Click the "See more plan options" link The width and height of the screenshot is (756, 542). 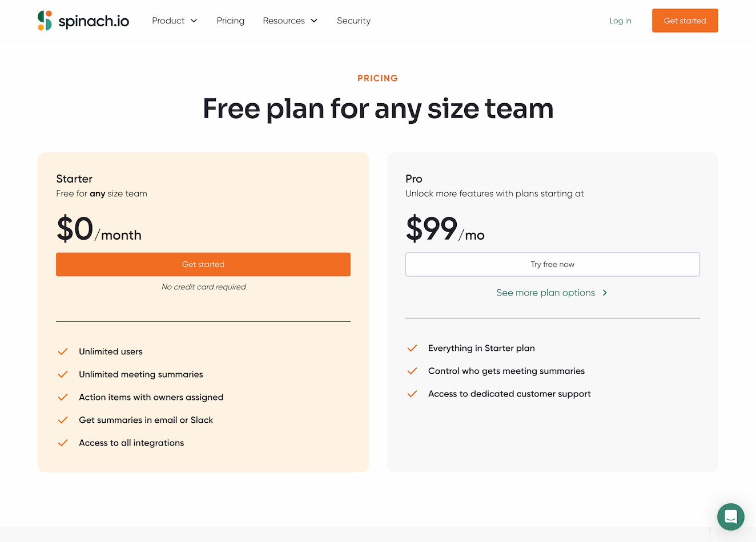(545, 292)
